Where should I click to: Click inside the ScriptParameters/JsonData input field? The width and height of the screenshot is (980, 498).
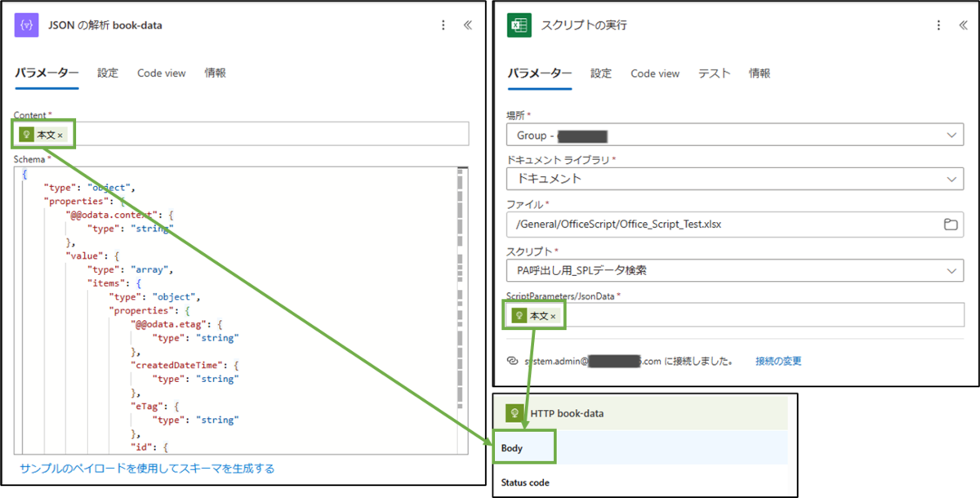pyautogui.click(x=735, y=315)
